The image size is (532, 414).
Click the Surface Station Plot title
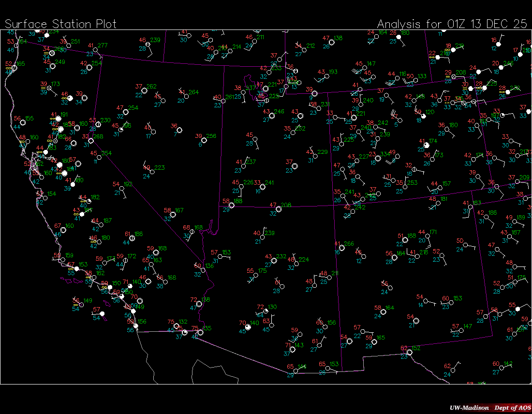tap(61, 24)
